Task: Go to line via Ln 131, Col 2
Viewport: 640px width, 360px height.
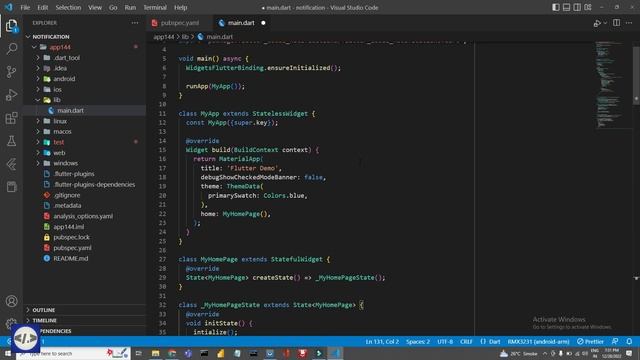Action: (x=382, y=341)
